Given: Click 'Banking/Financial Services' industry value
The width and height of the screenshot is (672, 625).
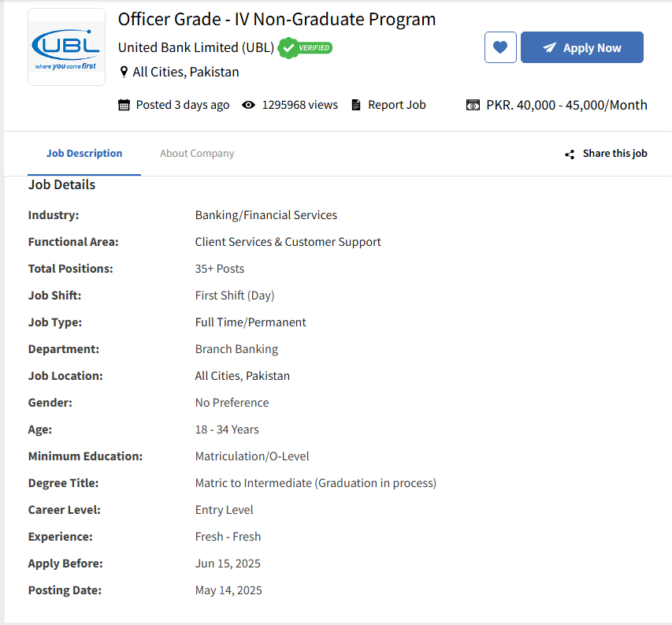Looking at the screenshot, I should tap(266, 214).
